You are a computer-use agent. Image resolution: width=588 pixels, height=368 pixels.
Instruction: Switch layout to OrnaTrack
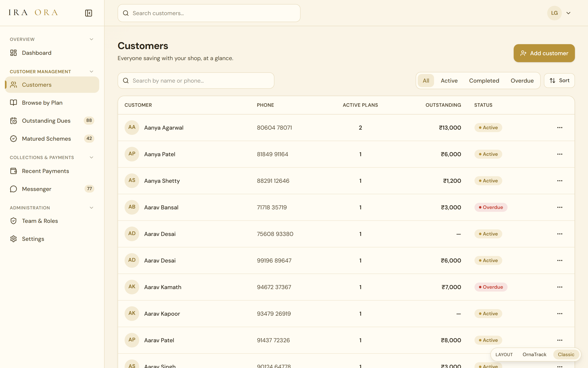(x=534, y=354)
